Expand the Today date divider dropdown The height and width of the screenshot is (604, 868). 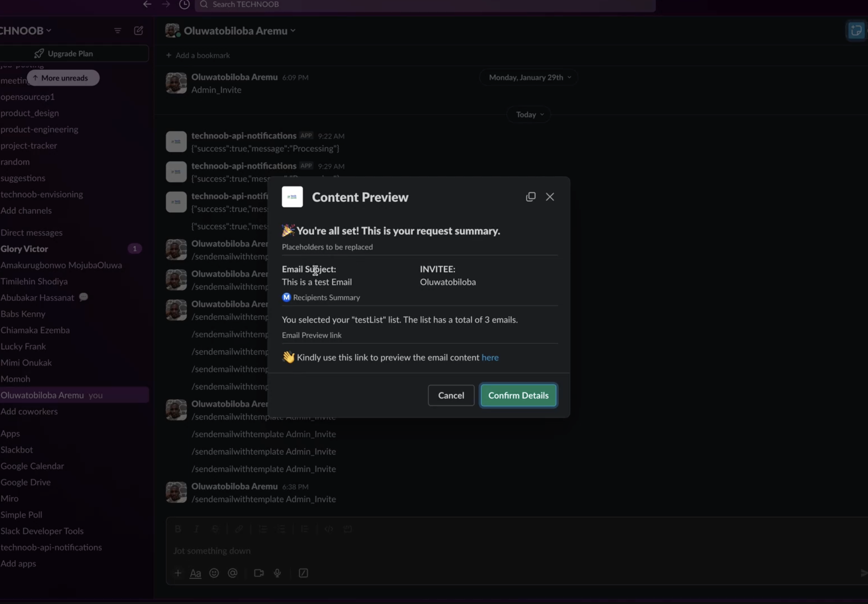(529, 114)
